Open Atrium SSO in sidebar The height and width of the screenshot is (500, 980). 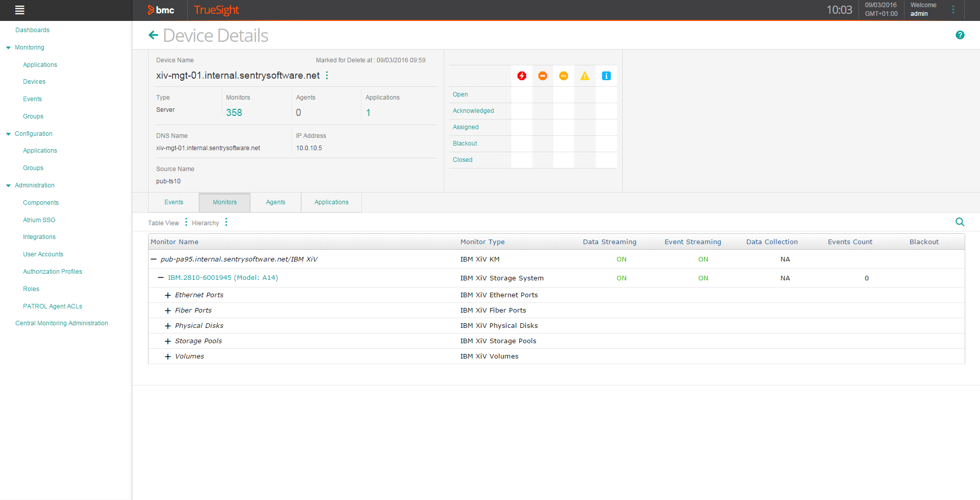tap(39, 220)
